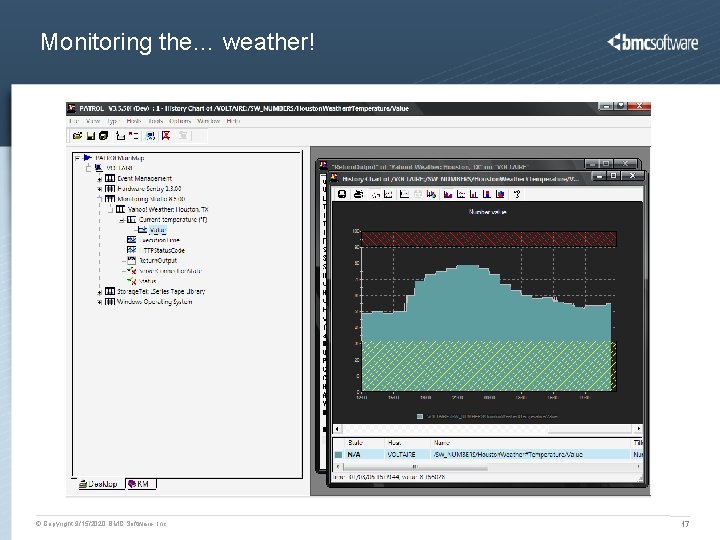Expand the Hardware Sentry tree node

[100, 189]
